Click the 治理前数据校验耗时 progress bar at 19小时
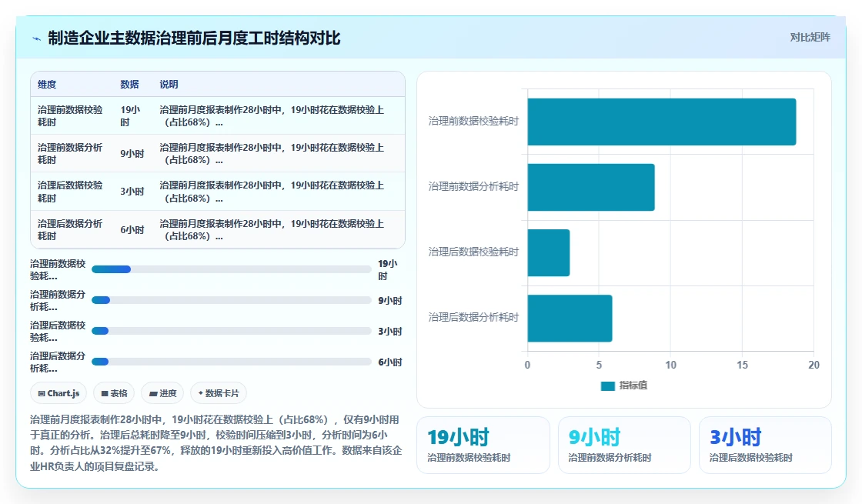Viewport: 862px width, 504px height. 232,269
